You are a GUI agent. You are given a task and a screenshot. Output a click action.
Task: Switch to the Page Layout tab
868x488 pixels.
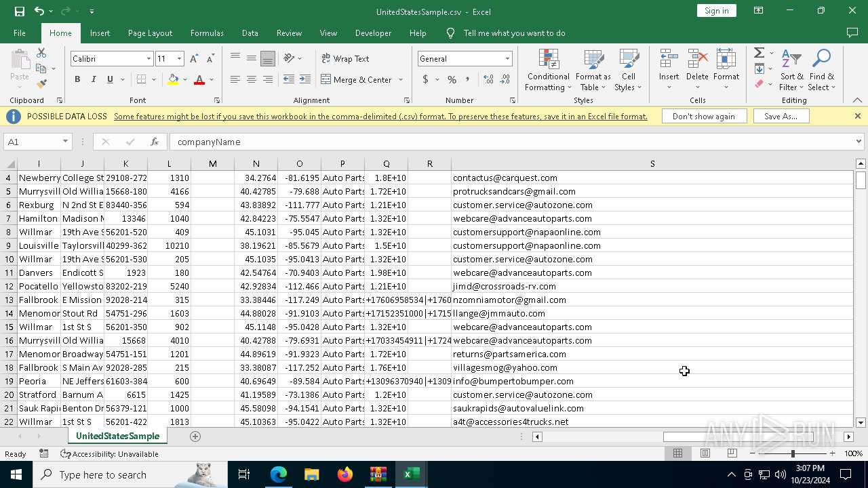pyautogui.click(x=150, y=33)
